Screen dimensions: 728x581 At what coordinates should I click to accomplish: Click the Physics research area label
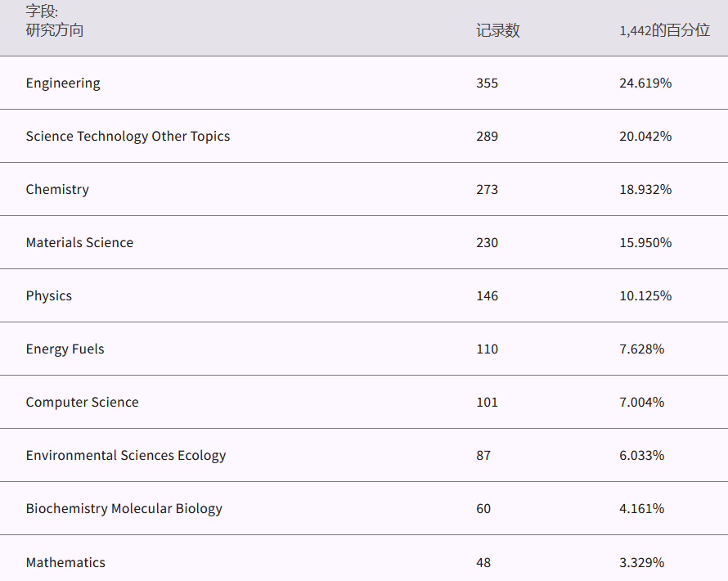coord(49,296)
